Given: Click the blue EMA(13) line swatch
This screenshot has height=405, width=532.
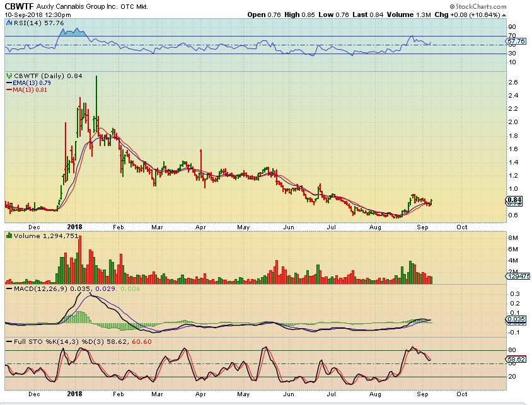Looking at the screenshot, I should (x=9, y=83).
